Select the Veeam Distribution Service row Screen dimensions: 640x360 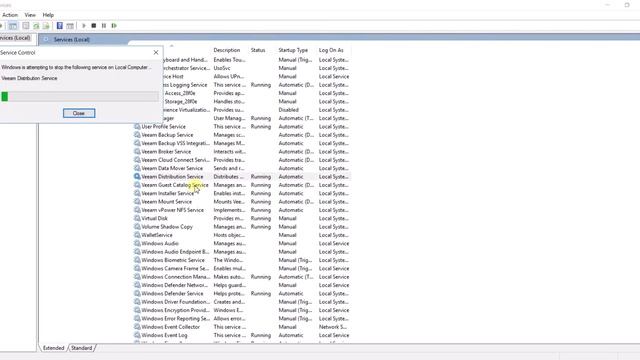(x=242, y=177)
